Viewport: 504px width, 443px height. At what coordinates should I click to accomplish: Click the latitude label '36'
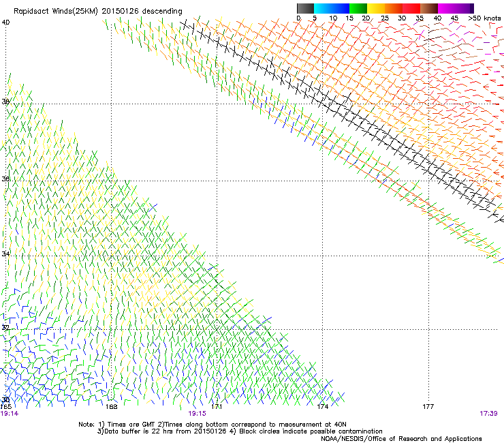tap(5, 179)
